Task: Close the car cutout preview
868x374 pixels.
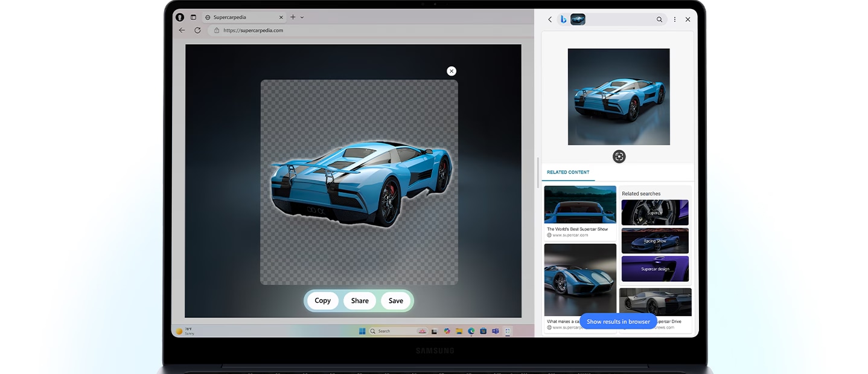Action: pos(452,71)
